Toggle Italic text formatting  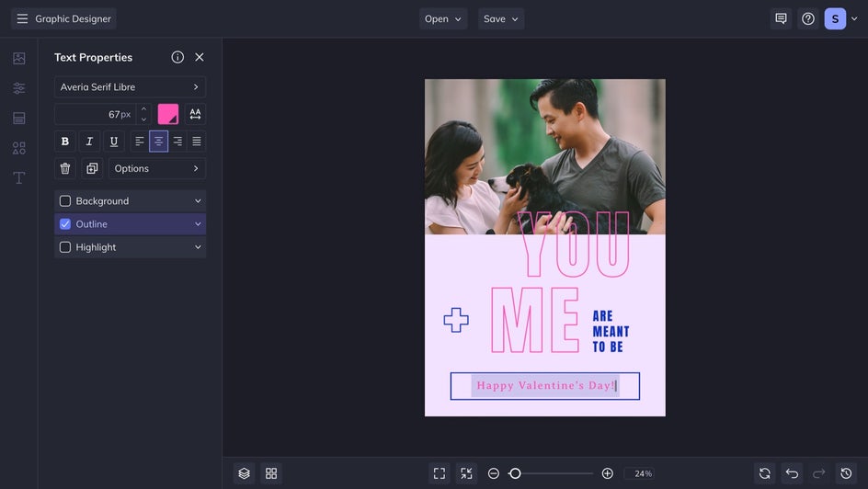[89, 141]
